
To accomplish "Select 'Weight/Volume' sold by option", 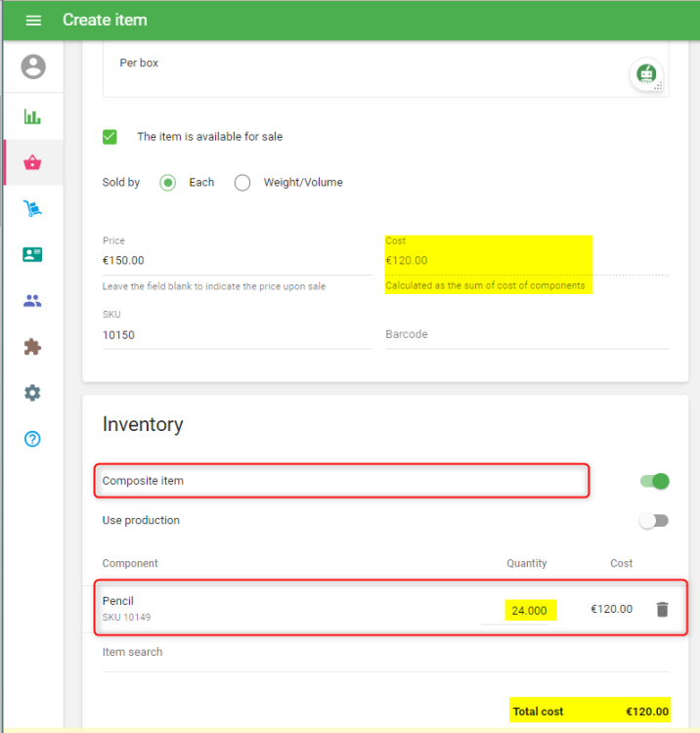I will pos(242,183).
